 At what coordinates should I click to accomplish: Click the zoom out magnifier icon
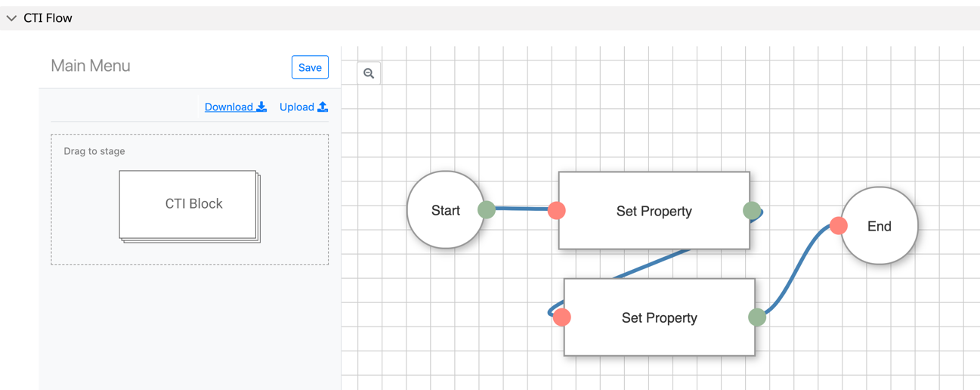pyautogui.click(x=369, y=73)
